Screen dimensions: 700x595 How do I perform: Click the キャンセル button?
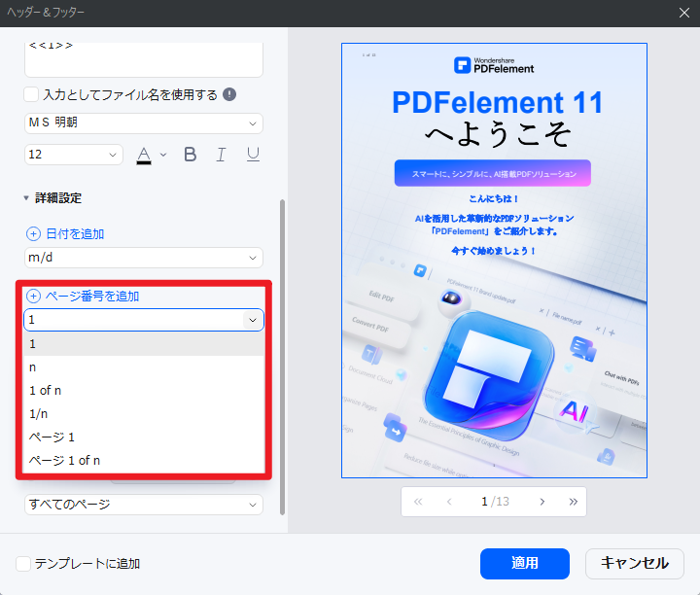[x=634, y=563]
